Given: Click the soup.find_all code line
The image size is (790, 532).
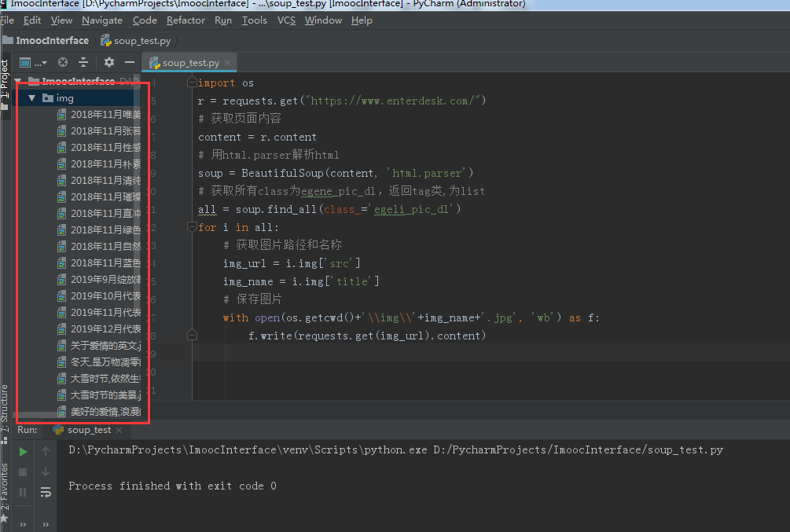Looking at the screenshot, I should [329, 209].
